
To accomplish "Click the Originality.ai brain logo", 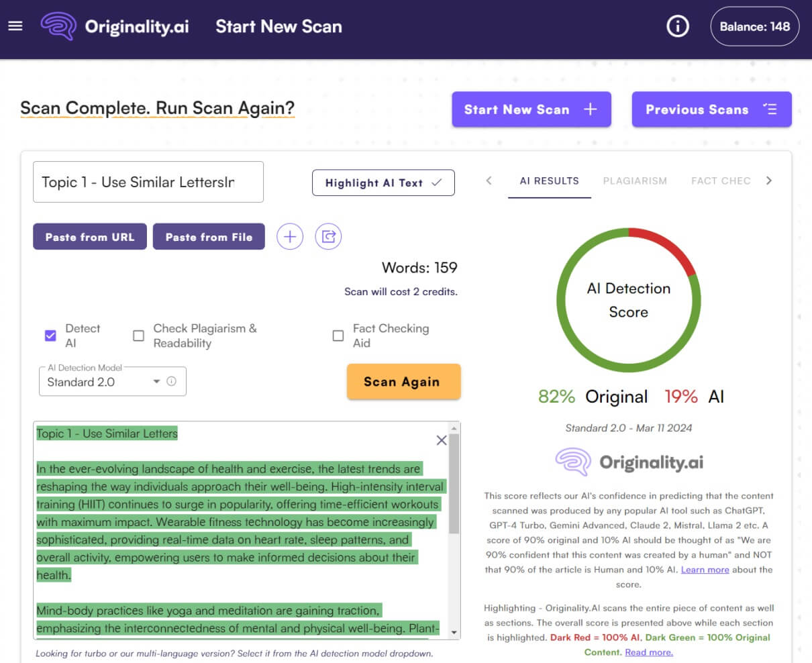I will (x=58, y=27).
